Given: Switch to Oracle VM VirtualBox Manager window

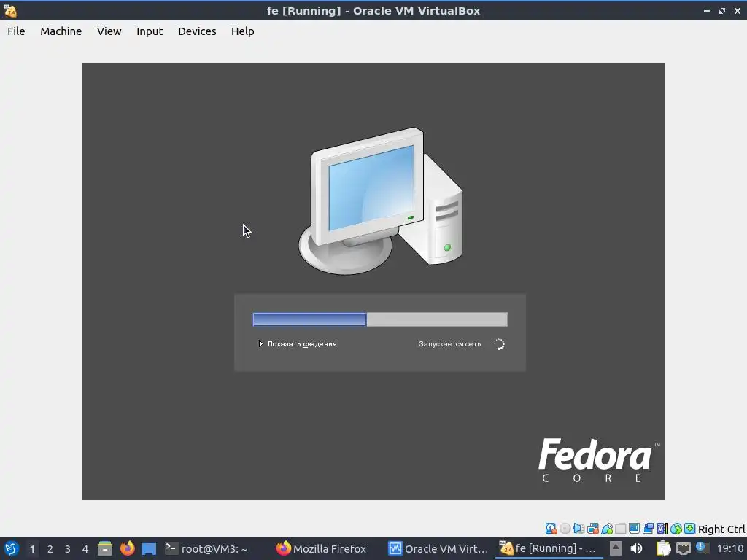Looking at the screenshot, I should pyautogui.click(x=438, y=549).
